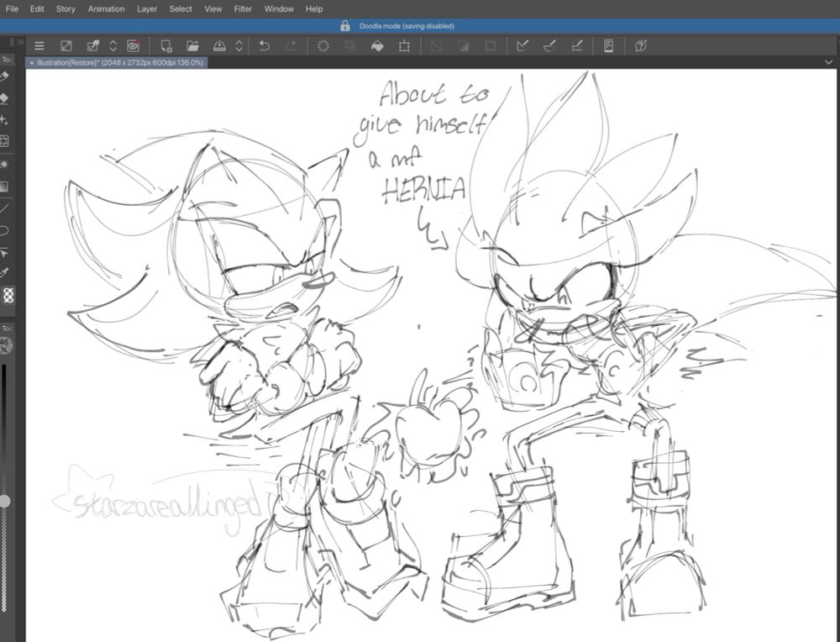
Task: Click the scale/rotate transform icon
Action: pyautogui.click(x=405, y=46)
